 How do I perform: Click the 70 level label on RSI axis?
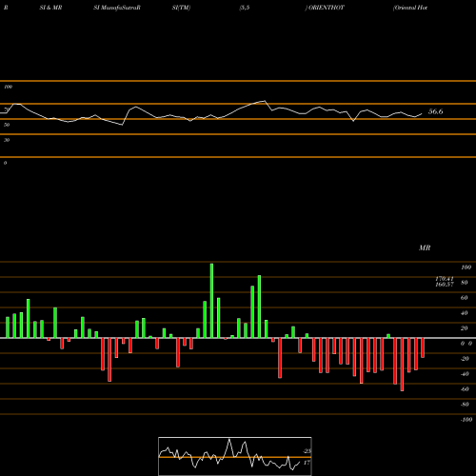(x=7, y=109)
